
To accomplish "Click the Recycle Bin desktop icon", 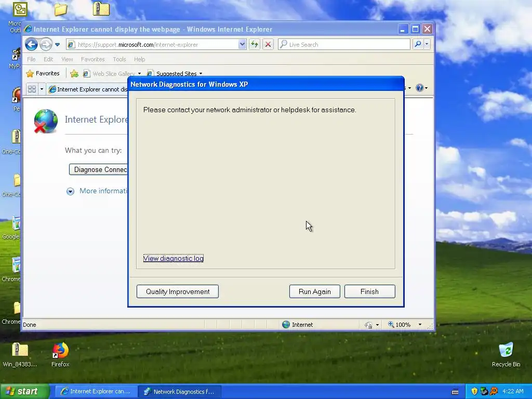I will pos(506,355).
